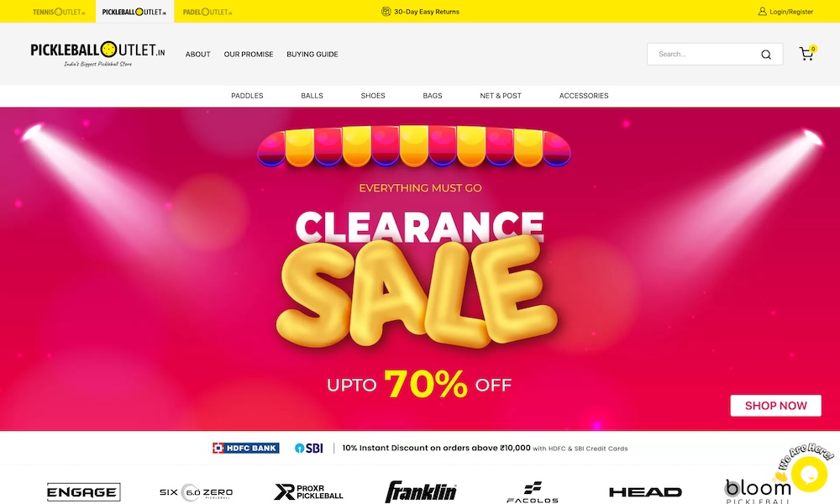Open the Shoes category menu

pos(373,96)
